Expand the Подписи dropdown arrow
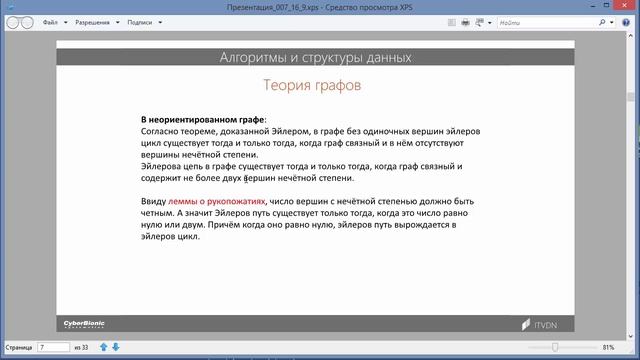Viewport: 640px width, 360px height. [x=160, y=22]
